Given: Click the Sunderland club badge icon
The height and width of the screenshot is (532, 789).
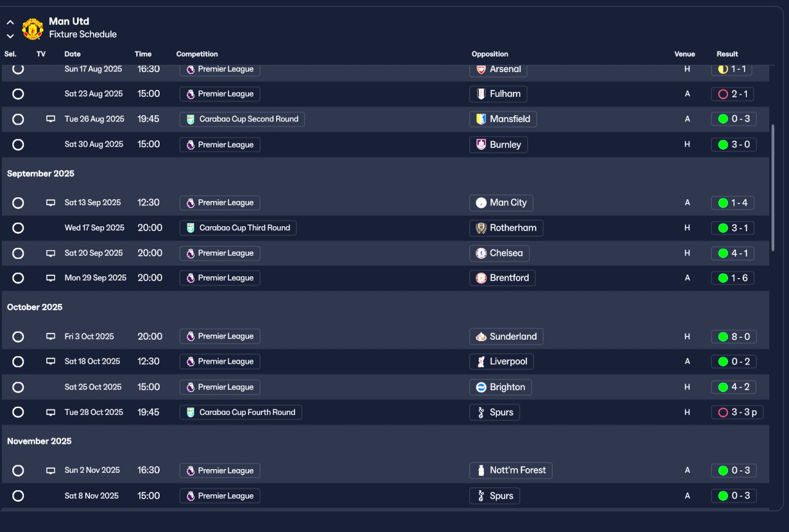Looking at the screenshot, I should [481, 337].
